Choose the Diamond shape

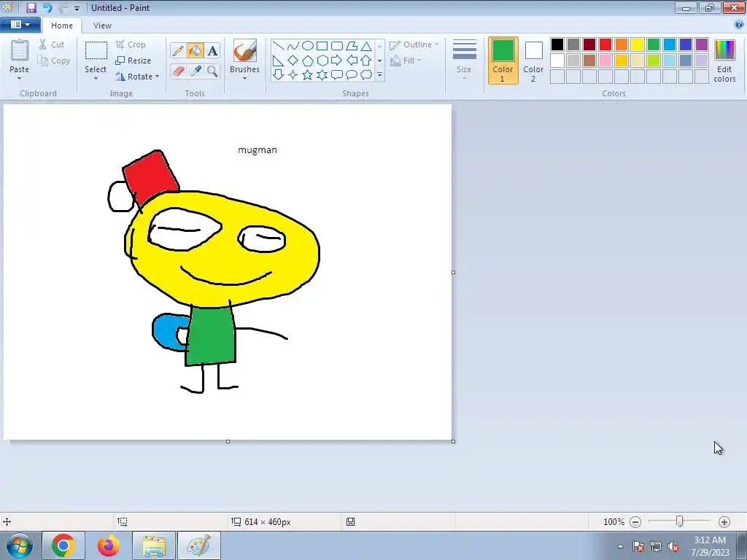293,61
